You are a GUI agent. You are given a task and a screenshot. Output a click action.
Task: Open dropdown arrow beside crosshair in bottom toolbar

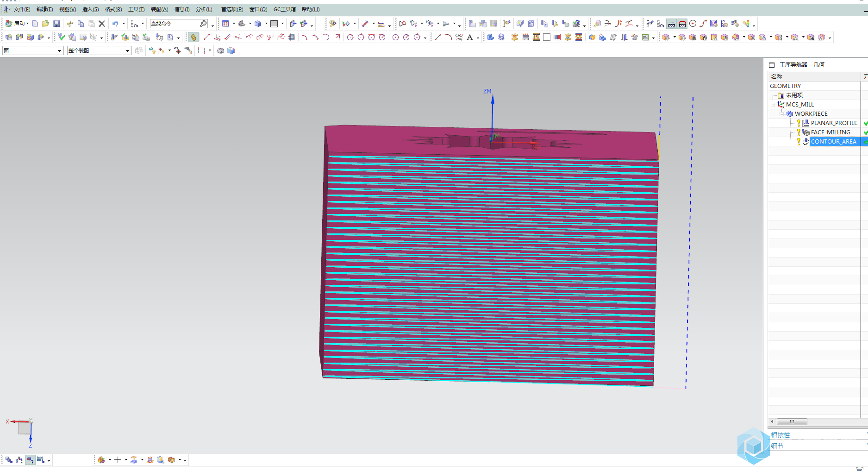(x=126, y=460)
